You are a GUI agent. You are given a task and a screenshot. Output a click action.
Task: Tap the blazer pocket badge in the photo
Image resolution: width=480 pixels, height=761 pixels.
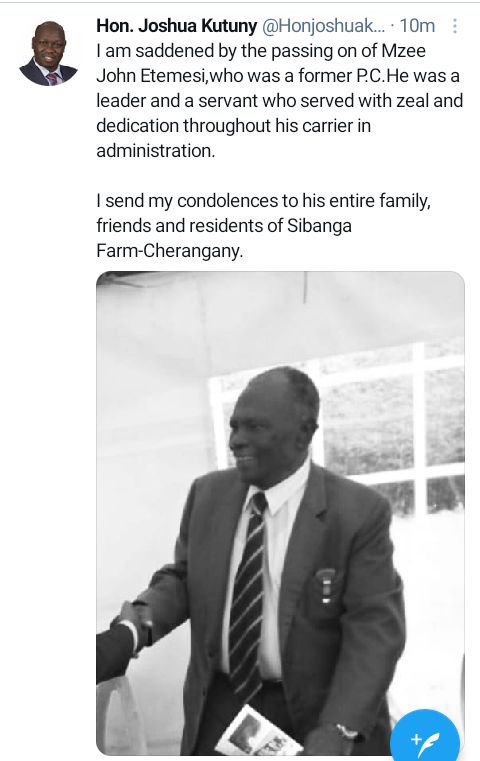[326, 586]
